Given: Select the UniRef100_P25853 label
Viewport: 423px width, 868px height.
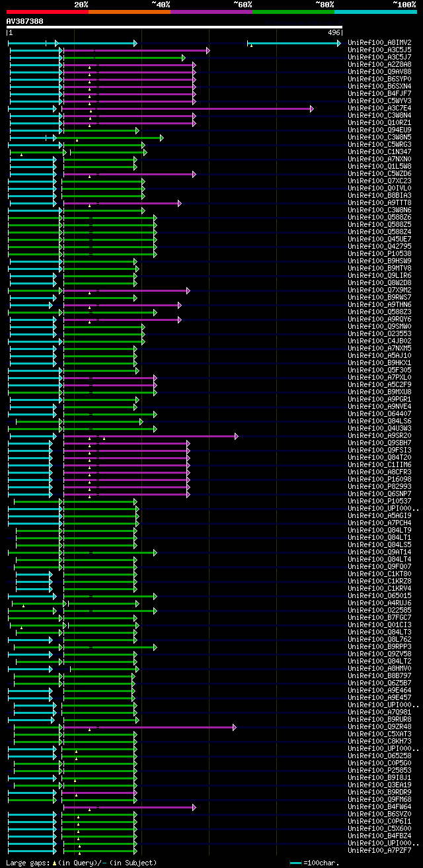Looking at the screenshot, I should click(x=381, y=770).
